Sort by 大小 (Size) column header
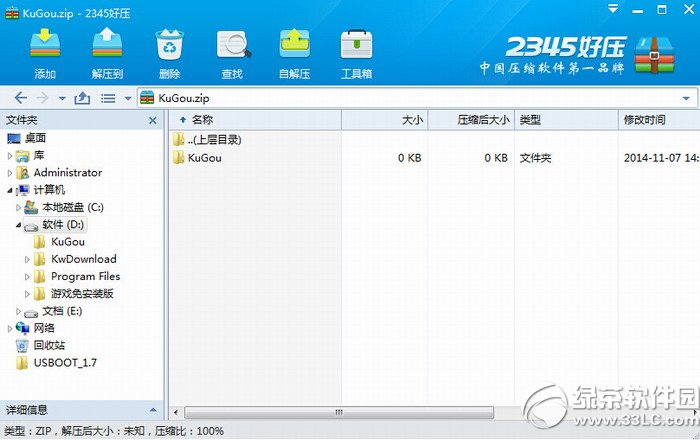This screenshot has width=700, height=440. pos(385,120)
